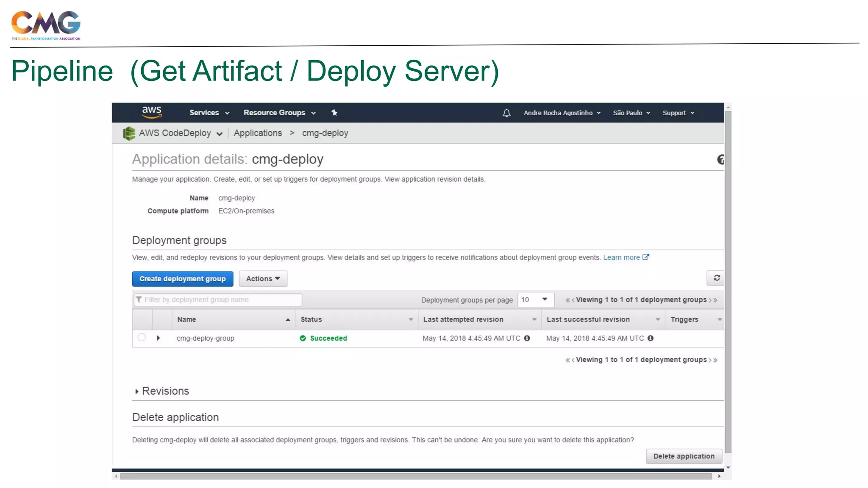Click the vertical scrollbar of the console

click(728, 280)
